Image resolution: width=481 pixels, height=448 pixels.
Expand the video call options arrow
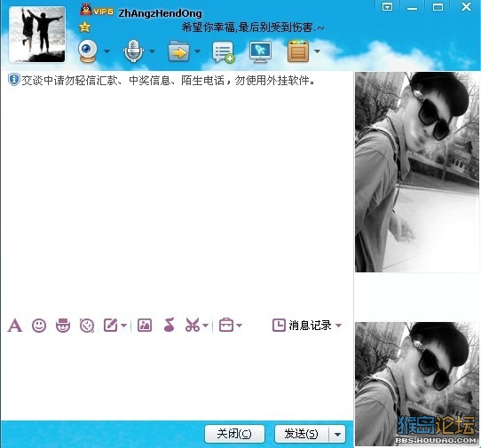106,51
